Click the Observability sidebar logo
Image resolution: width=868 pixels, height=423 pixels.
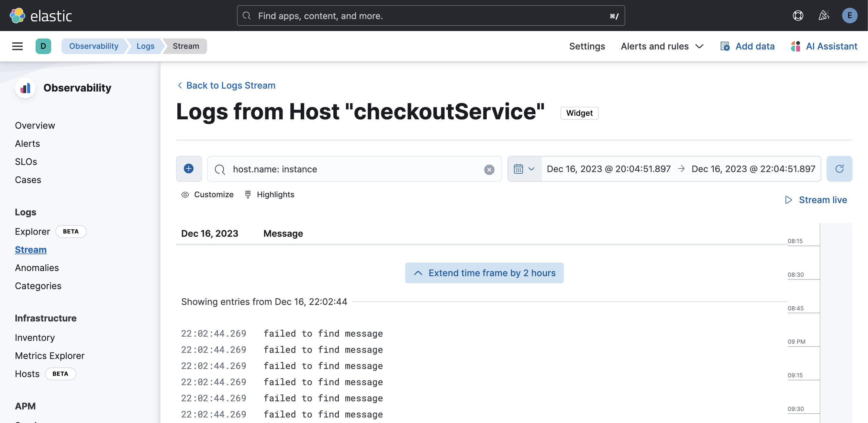coord(25,88)
